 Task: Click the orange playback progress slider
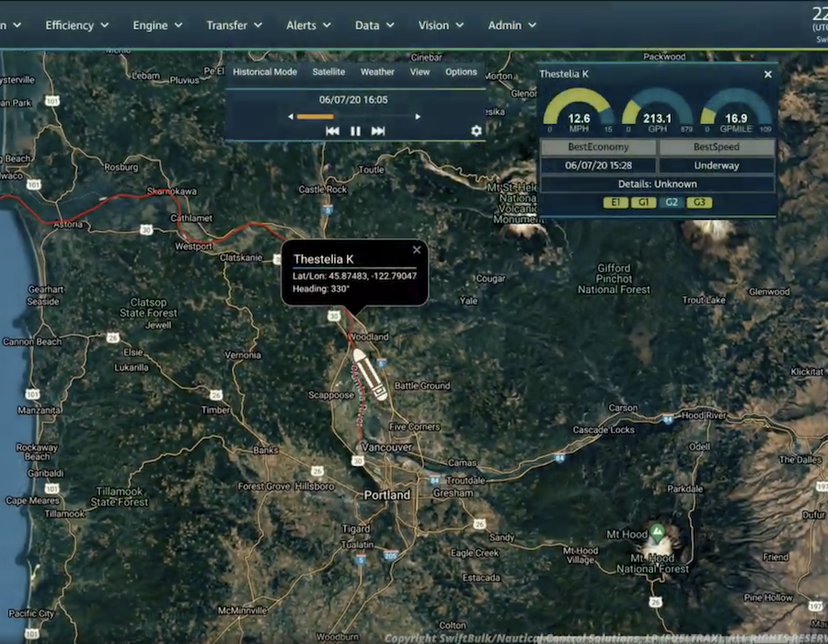[316, 117]
